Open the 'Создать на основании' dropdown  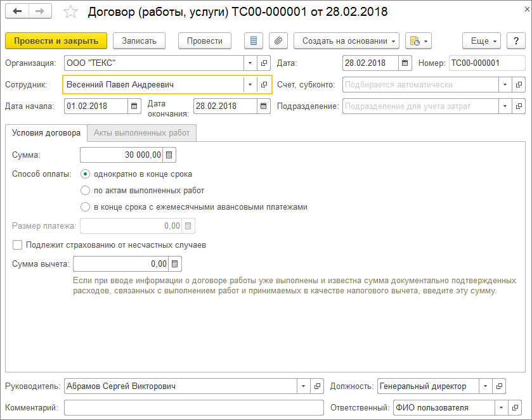click(346, 41)
